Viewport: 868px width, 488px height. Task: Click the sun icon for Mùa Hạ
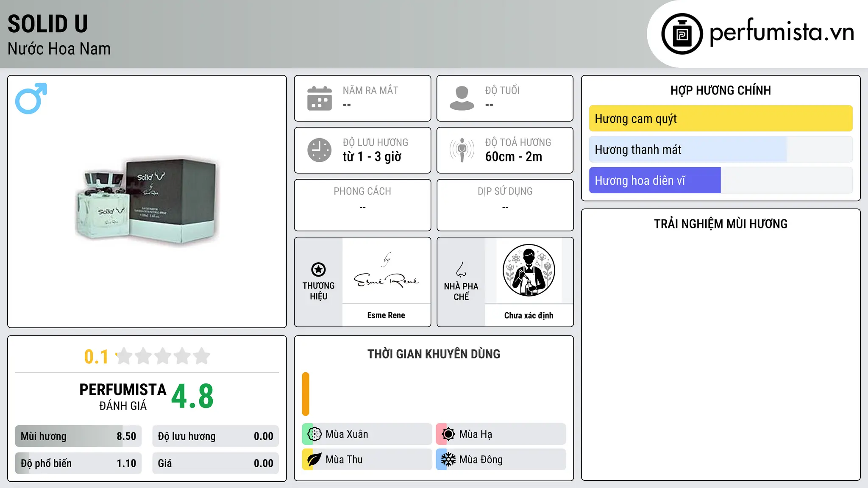pos(448,434)
